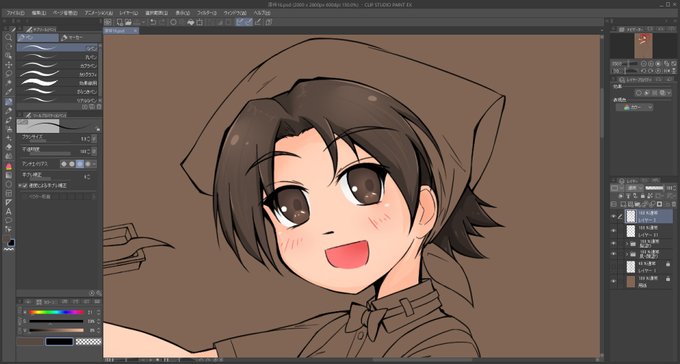The height and width of the screenshot is (364, 680).
Task: Open opacity 不透明度 dynamics button
Action: click(x=94, y=151)
